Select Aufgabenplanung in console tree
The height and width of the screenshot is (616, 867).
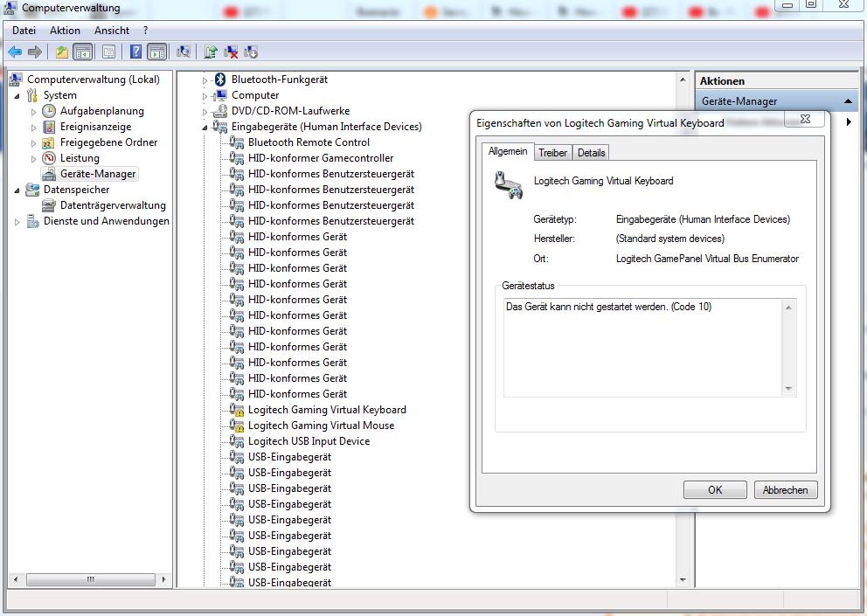click(101, 111)
